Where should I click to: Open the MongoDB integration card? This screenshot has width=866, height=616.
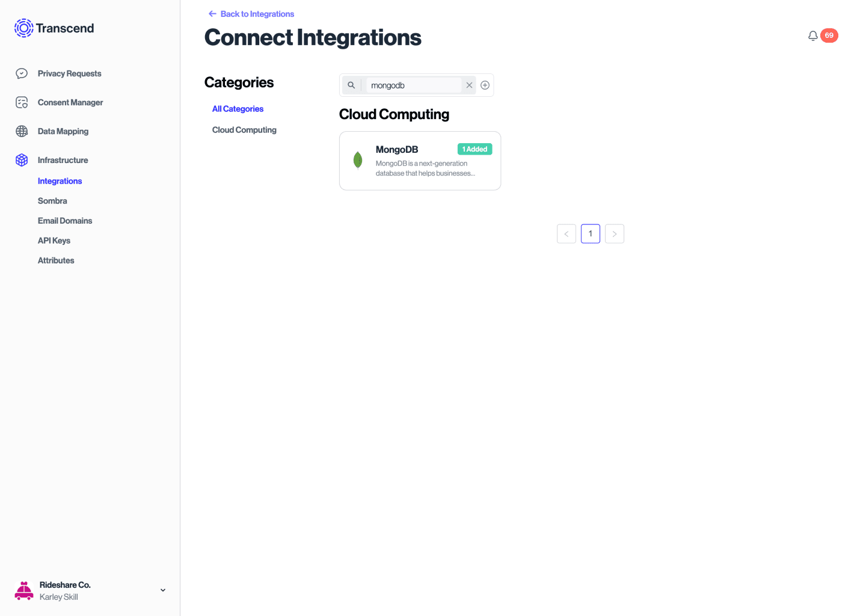(x=420, y=161)
